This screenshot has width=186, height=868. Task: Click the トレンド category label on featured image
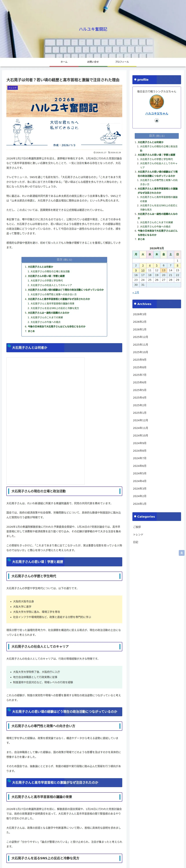[12, 88]
